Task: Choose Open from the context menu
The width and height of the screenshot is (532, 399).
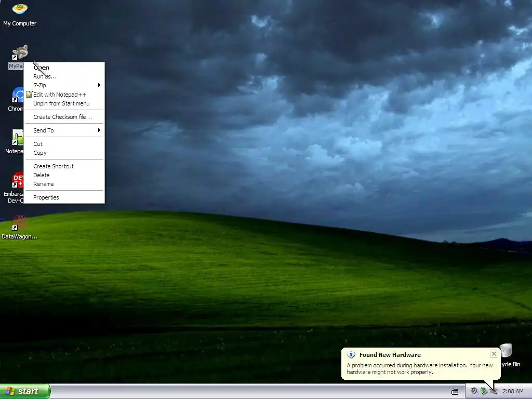Action: click(x=64, y=68)
